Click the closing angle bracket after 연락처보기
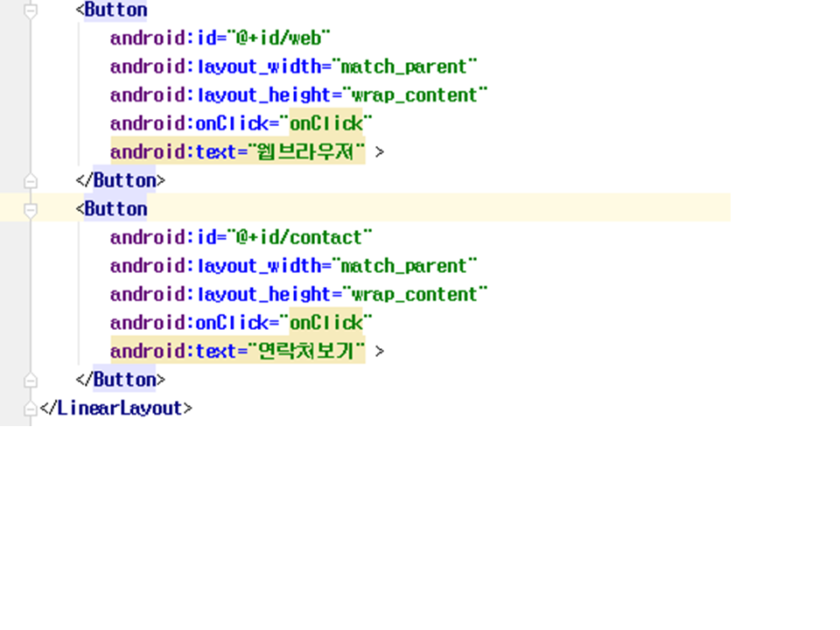Image resolution: width=840 pixels, height=630 pixels. 379,352
